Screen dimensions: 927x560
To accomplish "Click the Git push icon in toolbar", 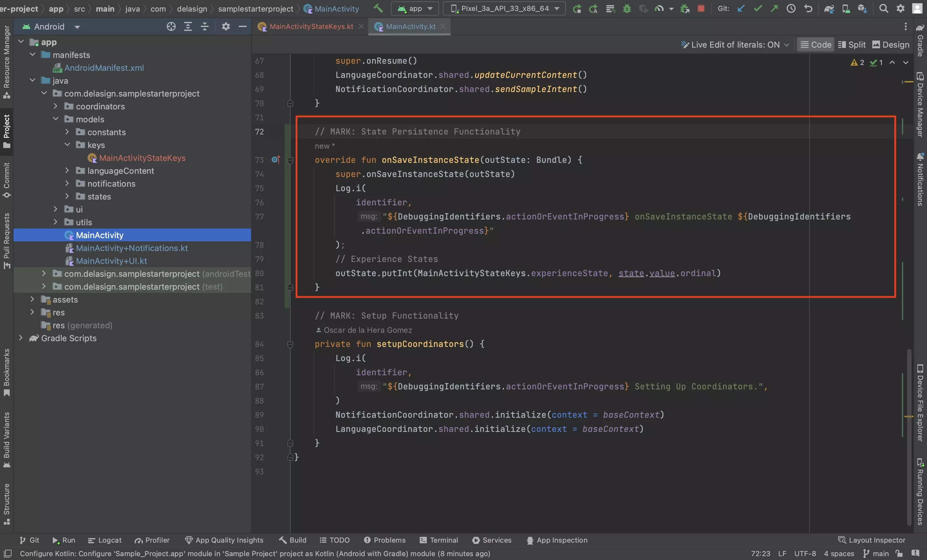I will (x=773, y=9).
